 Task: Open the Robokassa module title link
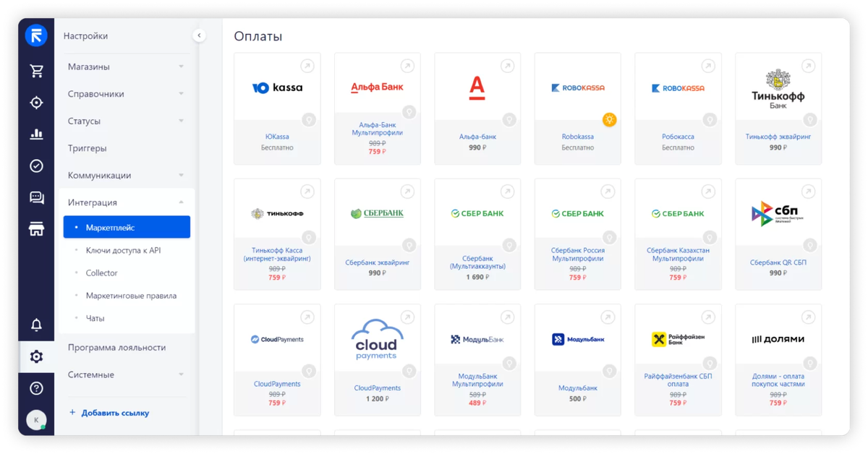(578, 137)
